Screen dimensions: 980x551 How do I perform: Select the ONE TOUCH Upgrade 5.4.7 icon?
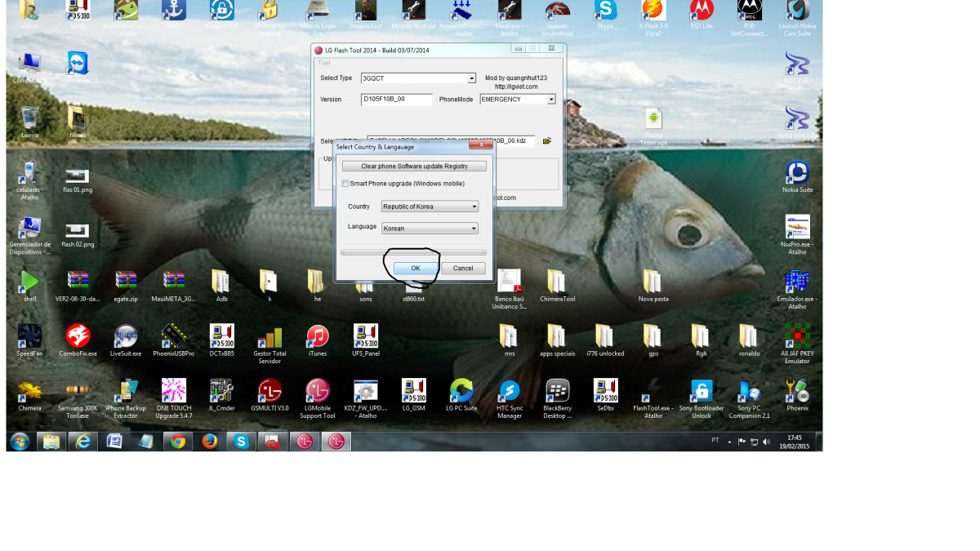point(173,399)
